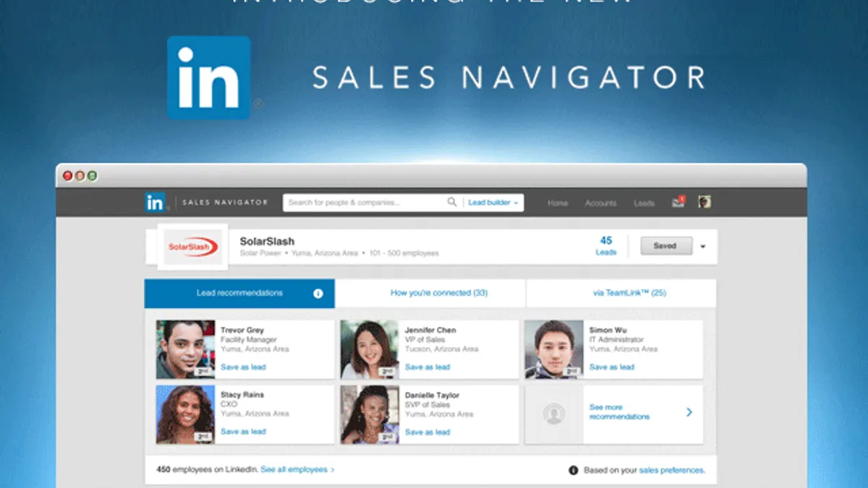Screen dimensions: 868x488
Task: Focus the people and companies search field
Action: click(365, 202)
